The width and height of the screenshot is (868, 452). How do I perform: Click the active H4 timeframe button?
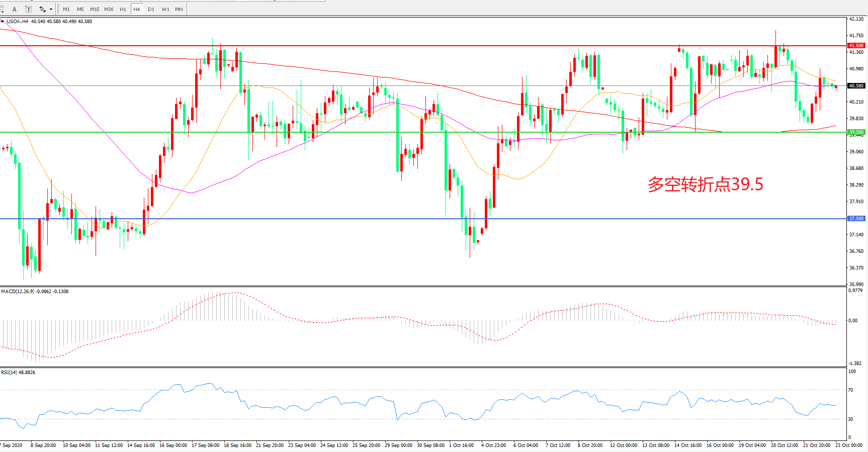(137, 9)
